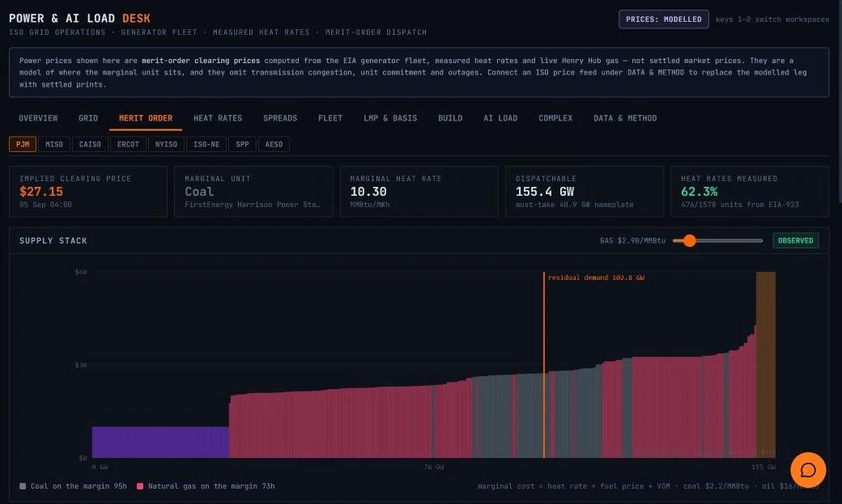842x504 pixels.
Task: Click the 155.4 GW dispatchable value
Action: pyautogui.click(x=545, y=192)
